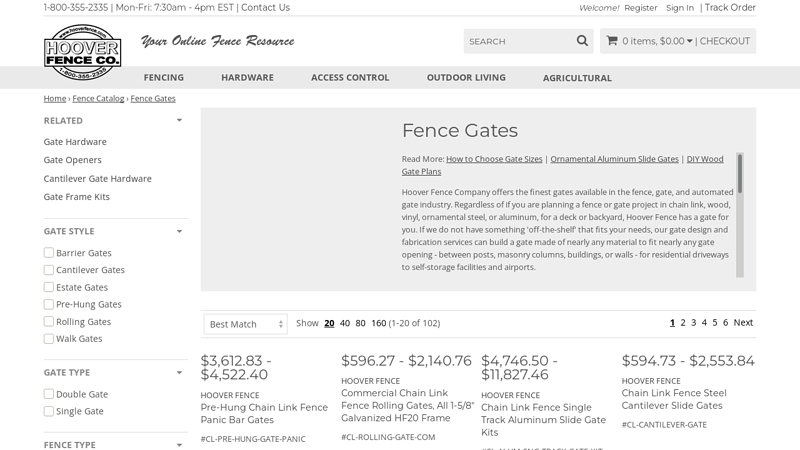
Task: Click the shopping cart icon
Action: click(x=611, y=41)
